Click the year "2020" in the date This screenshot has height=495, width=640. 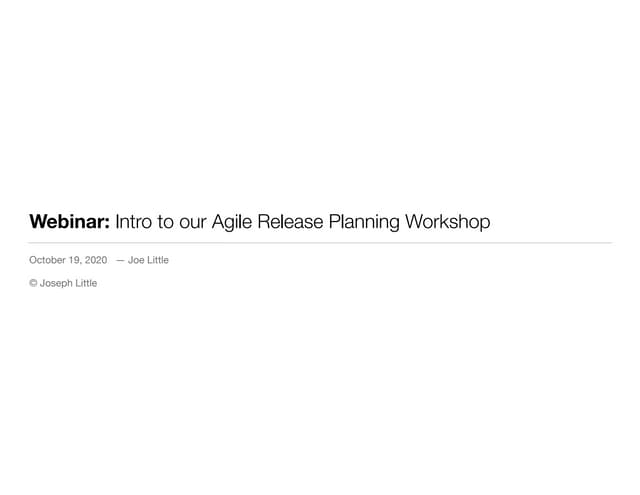coord(96,260)
